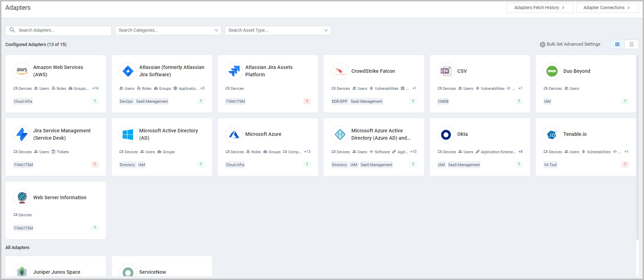Click the IAM tag on Duo Beyond card
The width and height of the screenshot is (644, 280).
pos(548,102)
